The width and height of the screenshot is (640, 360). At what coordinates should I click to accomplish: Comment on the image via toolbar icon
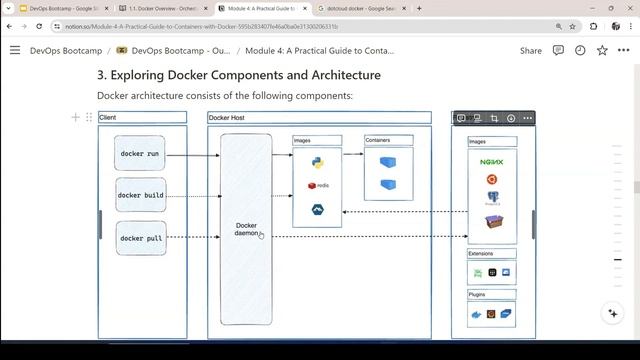tap(461, 118)
